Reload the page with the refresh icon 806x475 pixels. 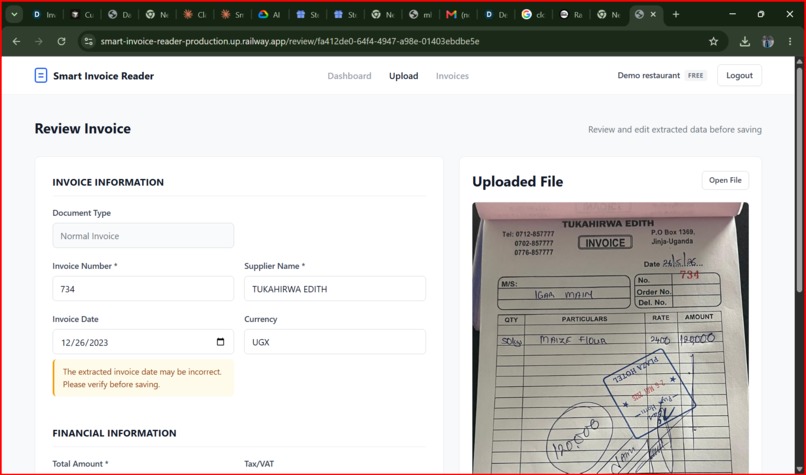coord(61,42)
